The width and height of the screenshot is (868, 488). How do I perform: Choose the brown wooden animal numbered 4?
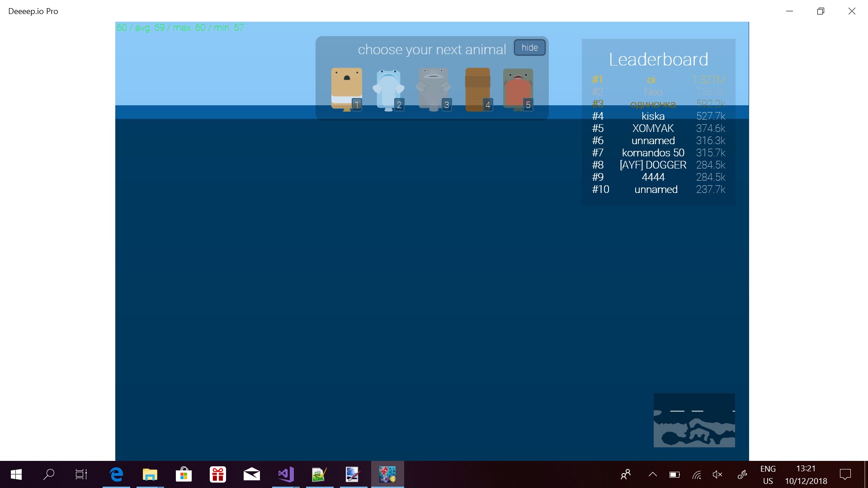coord(477,89)
